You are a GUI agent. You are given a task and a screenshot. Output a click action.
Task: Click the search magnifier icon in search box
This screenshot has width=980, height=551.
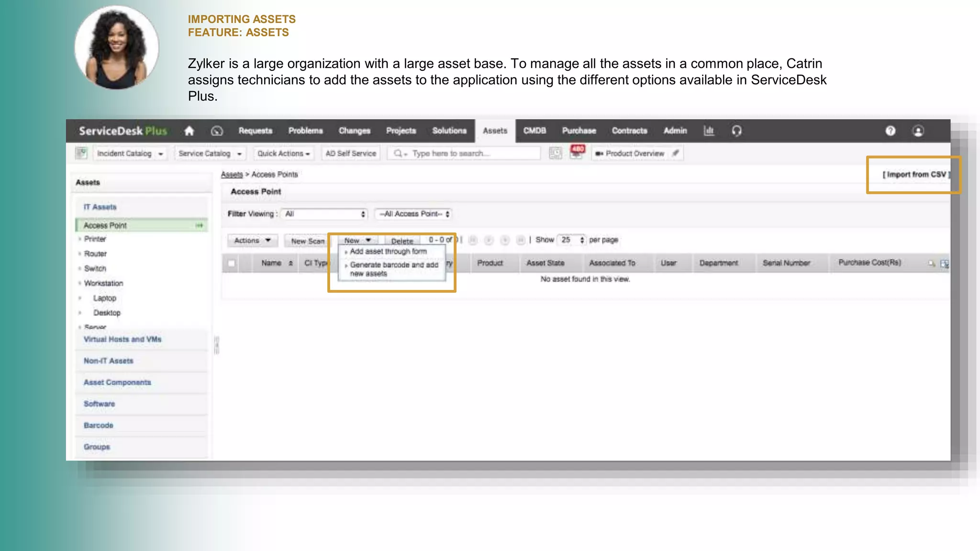tap(398, 153)
